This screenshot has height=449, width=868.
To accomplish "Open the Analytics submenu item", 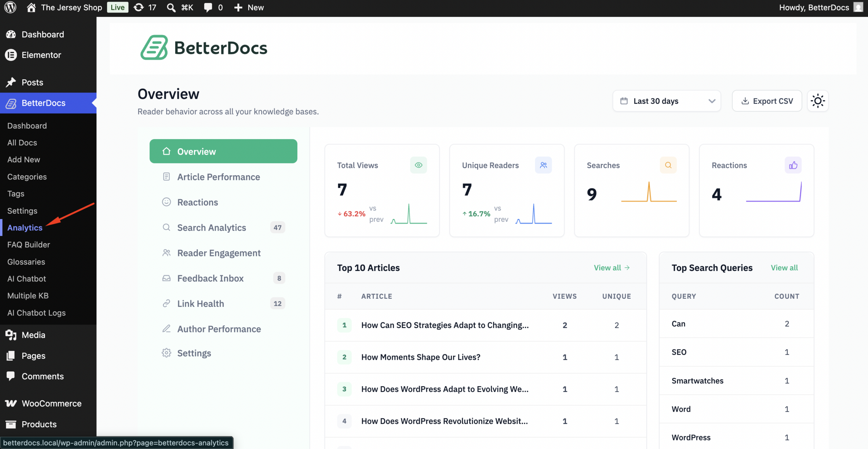I will [x=25, y=228].
